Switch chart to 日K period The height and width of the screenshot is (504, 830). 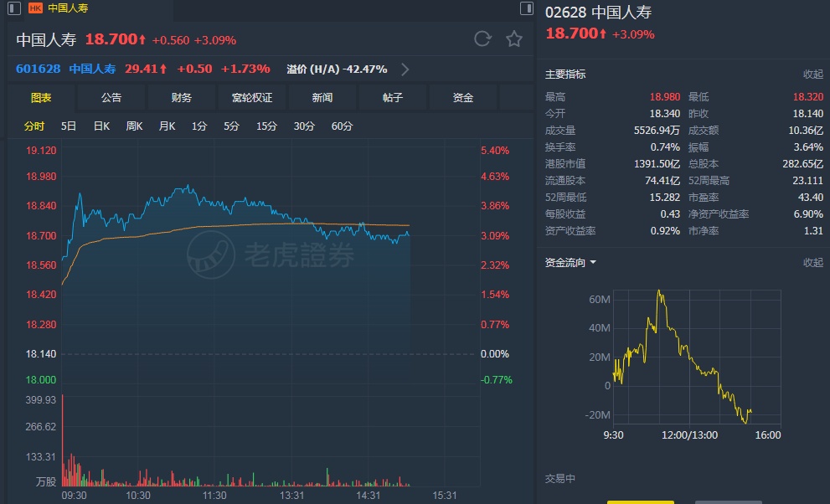[101, 126]
